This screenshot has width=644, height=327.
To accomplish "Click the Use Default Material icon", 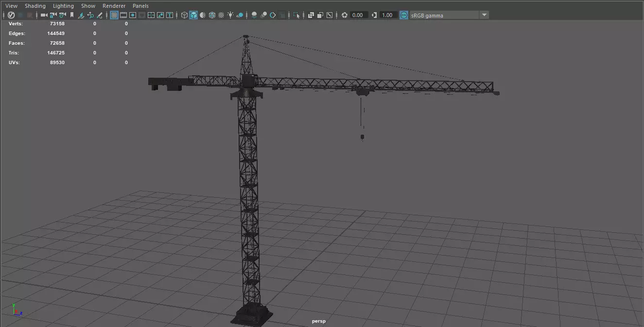I will click(203, 15).
